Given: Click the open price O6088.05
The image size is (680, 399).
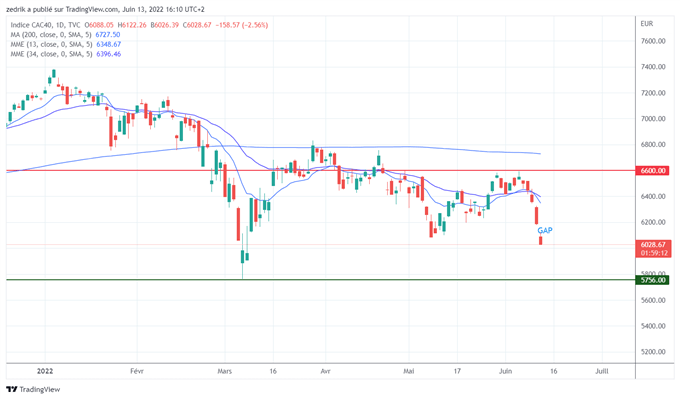Looking at the screenshot, I should tap(99, 25).
